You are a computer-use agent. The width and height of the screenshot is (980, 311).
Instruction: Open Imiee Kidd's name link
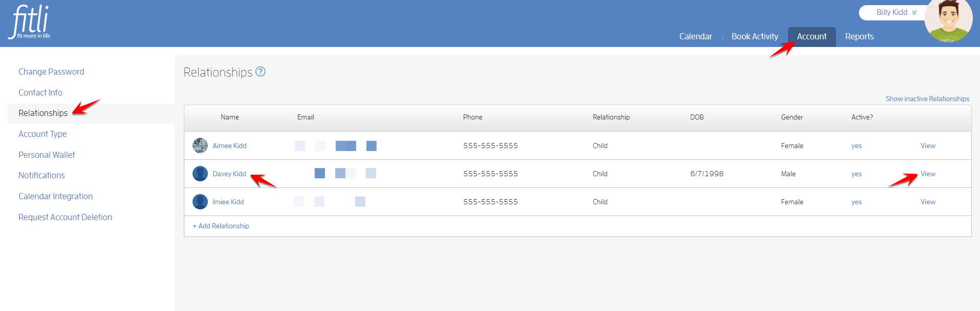coord(228,202)
